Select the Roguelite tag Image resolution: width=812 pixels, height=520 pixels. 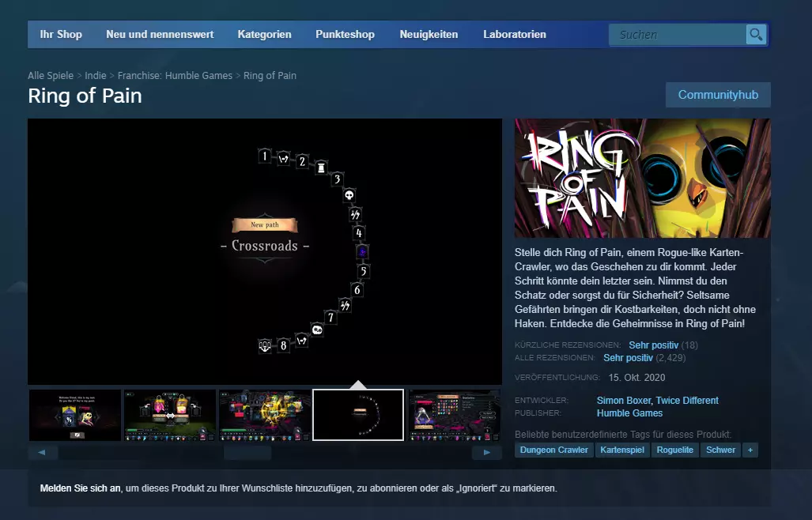click(x=674, y=450)
